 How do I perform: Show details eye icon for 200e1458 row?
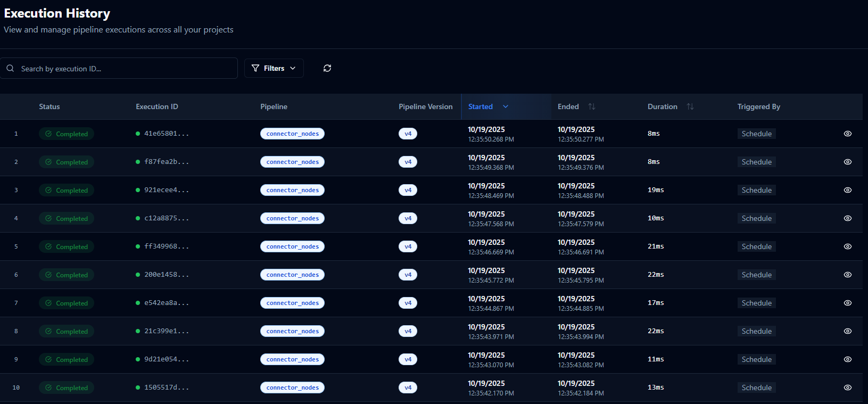tap(848, 275)
